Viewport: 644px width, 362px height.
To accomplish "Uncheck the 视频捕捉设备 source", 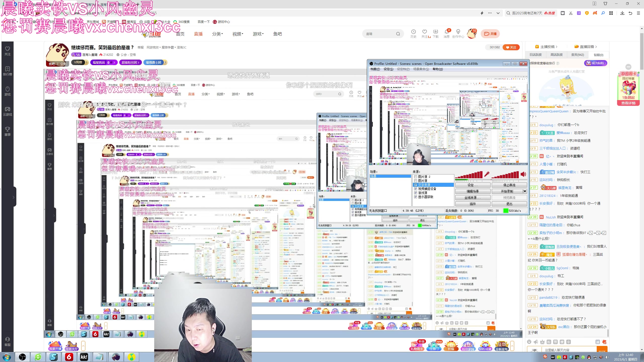I will 416,189.
